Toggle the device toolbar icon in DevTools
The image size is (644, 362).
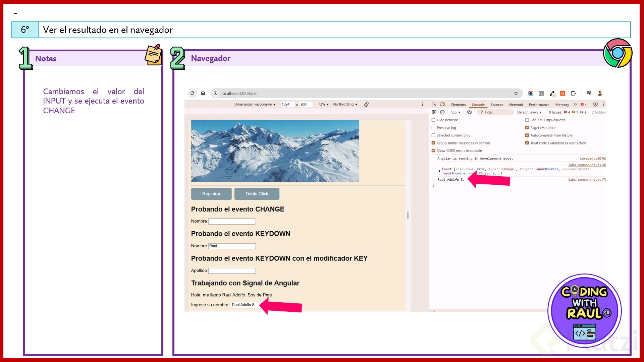[442, 104]
